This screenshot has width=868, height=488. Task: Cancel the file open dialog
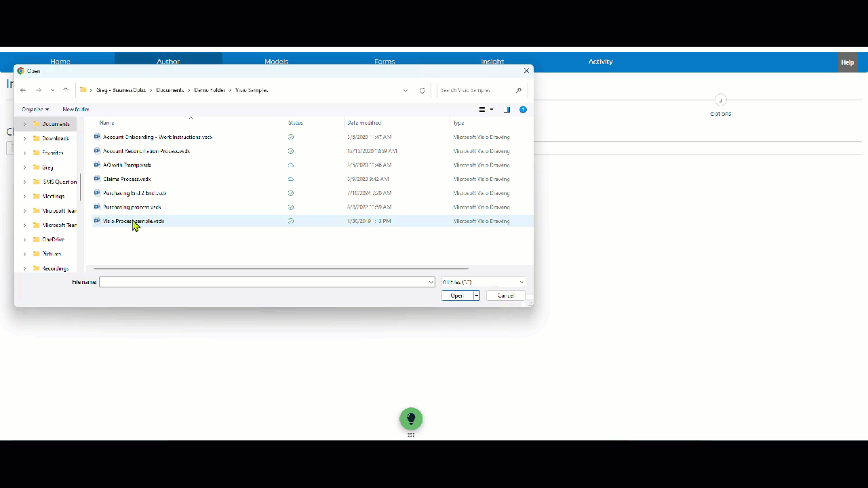505,296
